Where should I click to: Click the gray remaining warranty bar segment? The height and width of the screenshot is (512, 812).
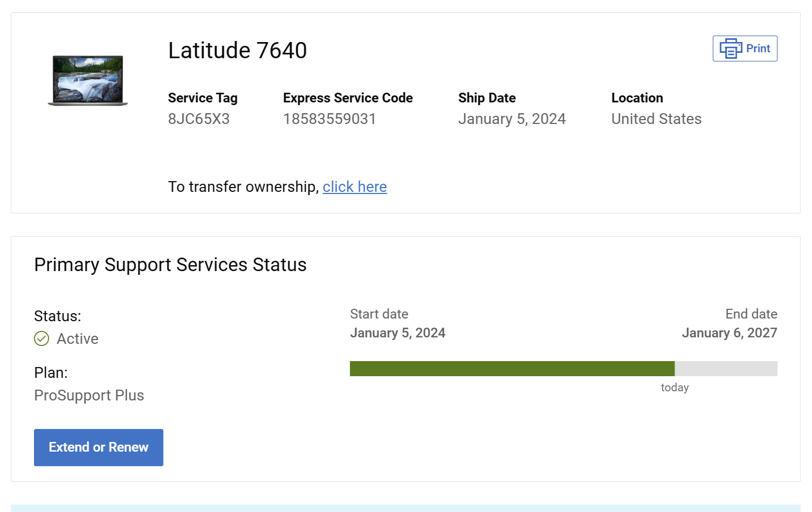(x=726, y=369)
